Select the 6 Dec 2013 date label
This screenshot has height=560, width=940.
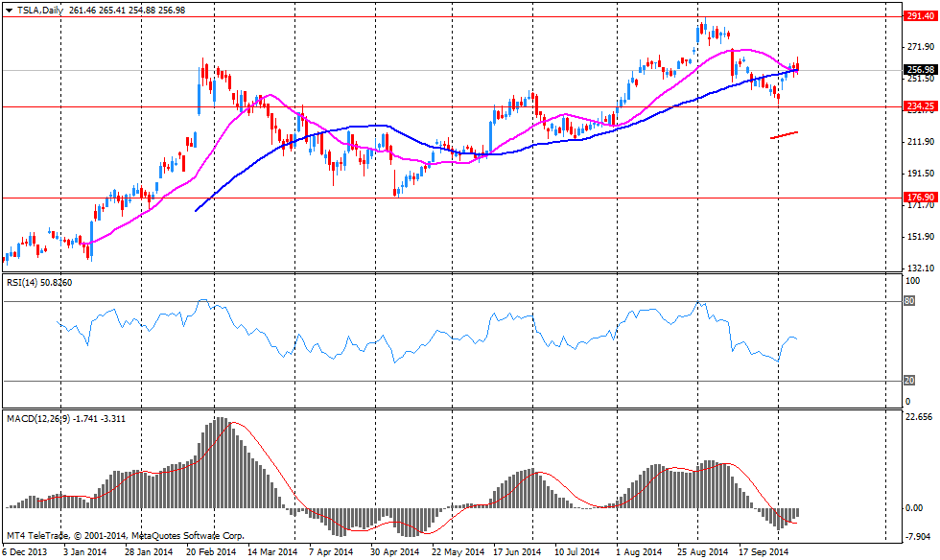click(x=25, y=551)
